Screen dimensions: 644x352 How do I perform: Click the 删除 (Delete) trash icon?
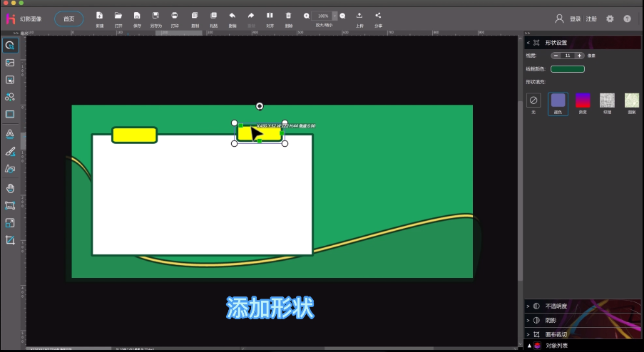[288, 16]
